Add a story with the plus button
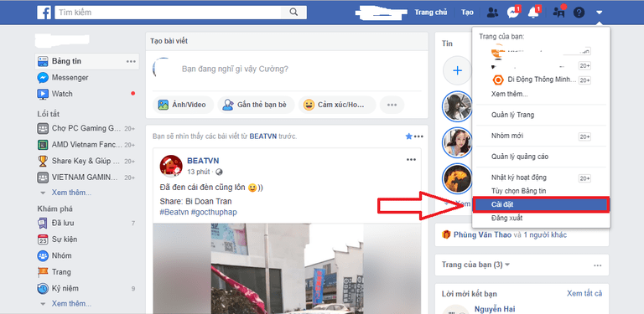This screenshot has height=314, width=644. coord(457,70)
